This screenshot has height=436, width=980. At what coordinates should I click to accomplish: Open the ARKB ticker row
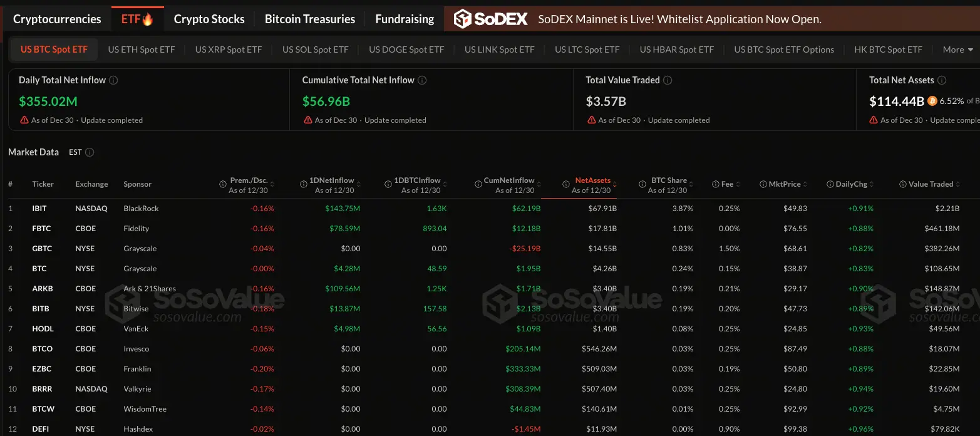click(490, 289)
